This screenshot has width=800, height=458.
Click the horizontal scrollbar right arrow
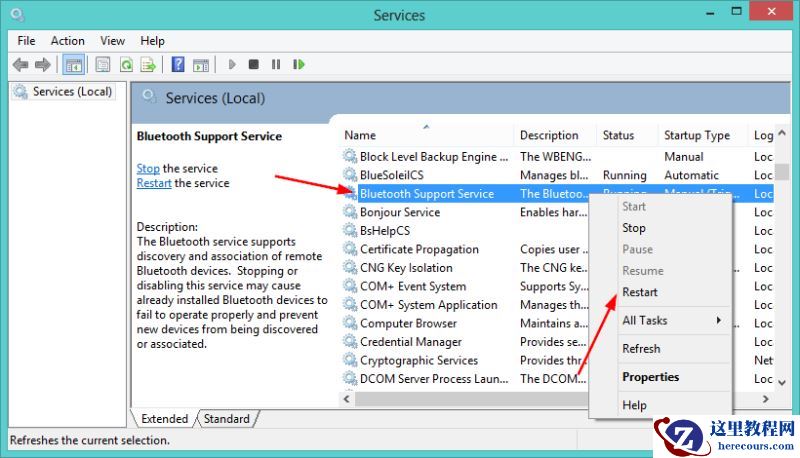coord(765,399)
